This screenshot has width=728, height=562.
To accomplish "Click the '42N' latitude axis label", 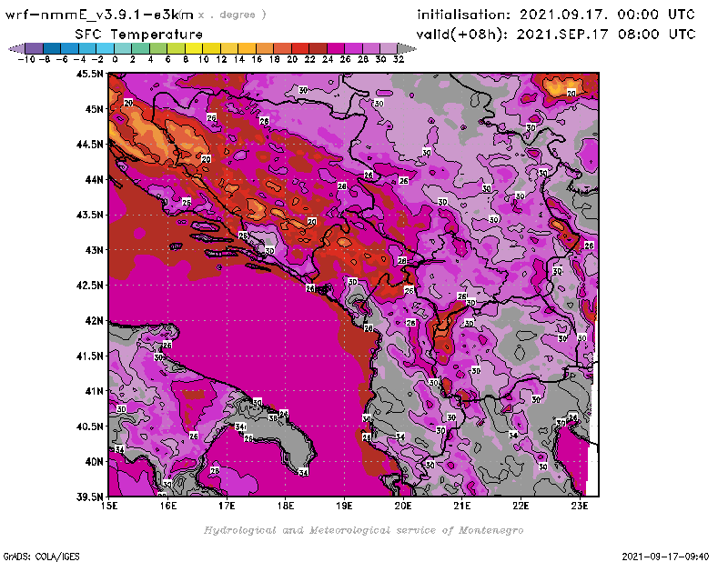I will click(94, 321).
